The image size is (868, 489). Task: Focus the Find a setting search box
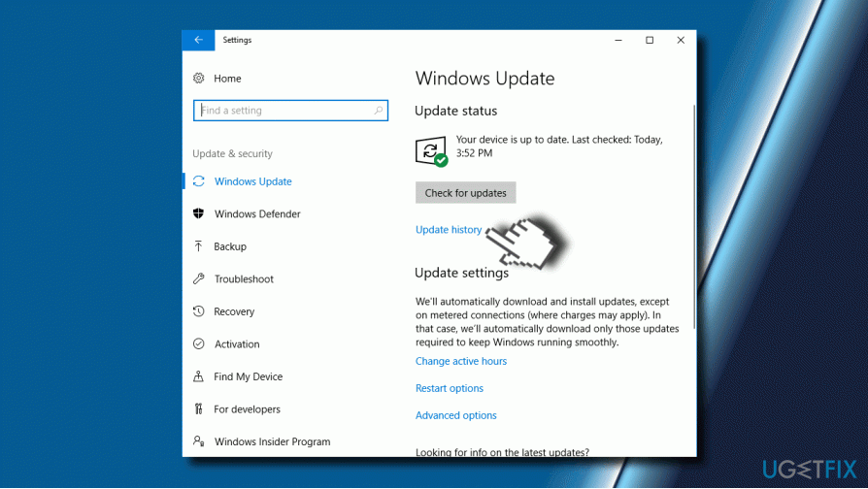tap(290, 111)
